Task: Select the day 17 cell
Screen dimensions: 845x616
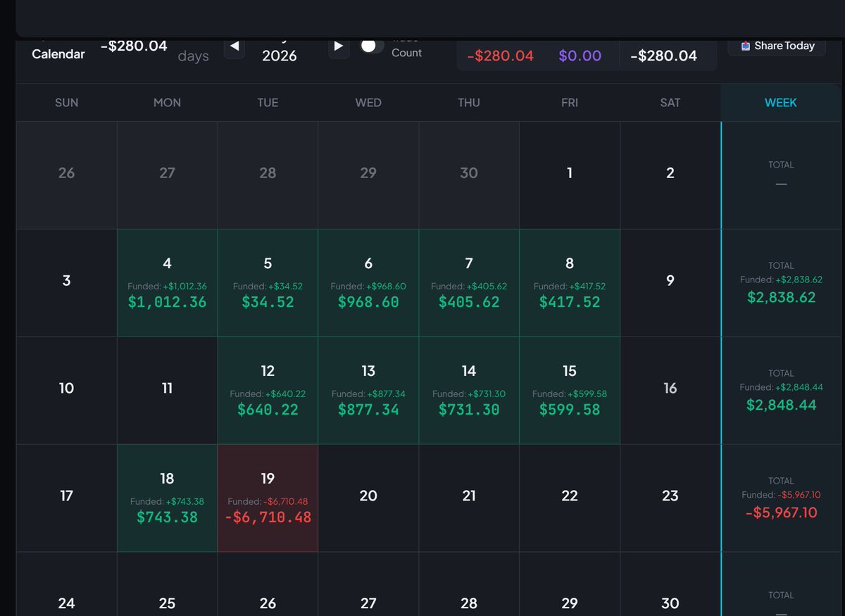Action: click(66, 498)
